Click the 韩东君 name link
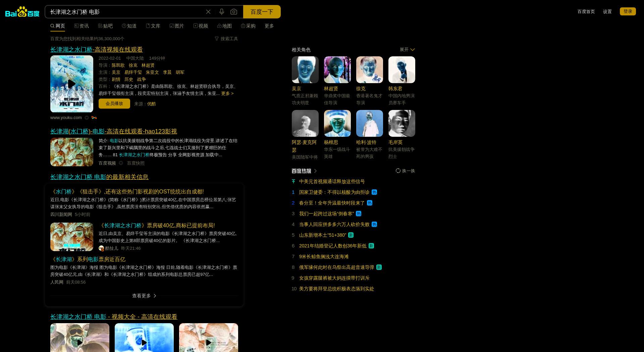The width and height of the screenshot is (644, 352). coord(395,89)
